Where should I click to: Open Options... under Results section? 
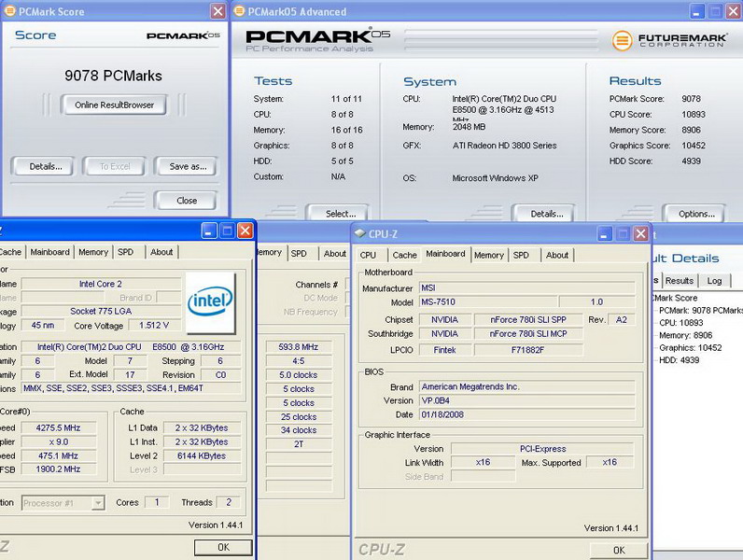point(695,213)
